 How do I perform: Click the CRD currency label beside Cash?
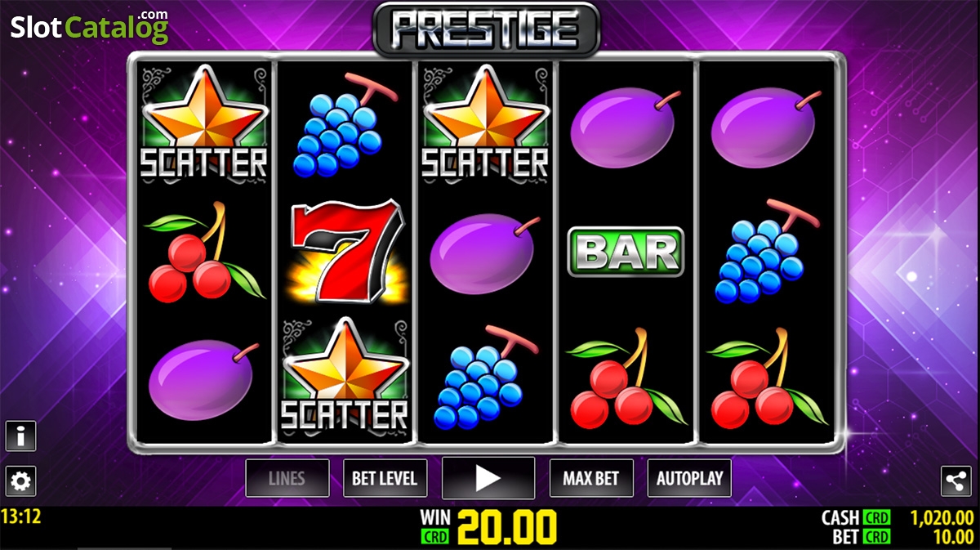[x=877, y=518]
